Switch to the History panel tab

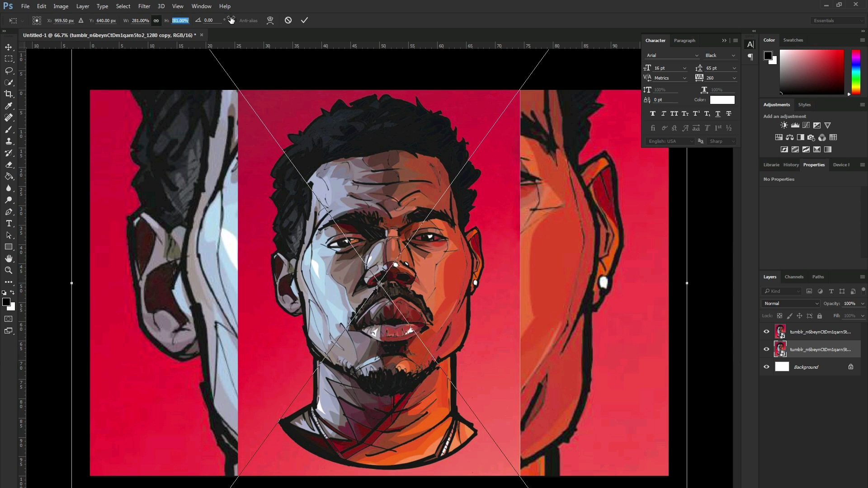[x=791, y=165]
